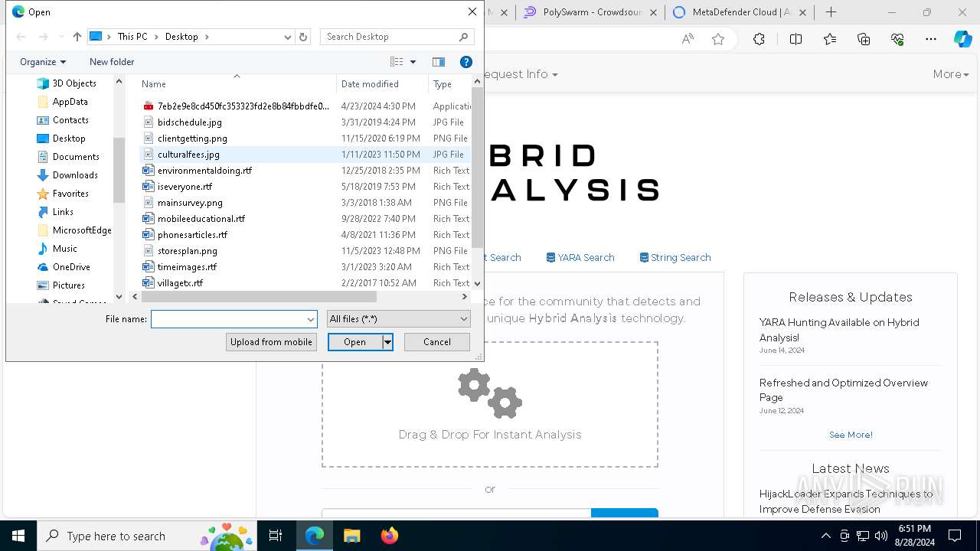The image size is (980, 551).
Task: Open the YARA Hunting Available on Hybrid Analysis article
Action: pos(839,330)
